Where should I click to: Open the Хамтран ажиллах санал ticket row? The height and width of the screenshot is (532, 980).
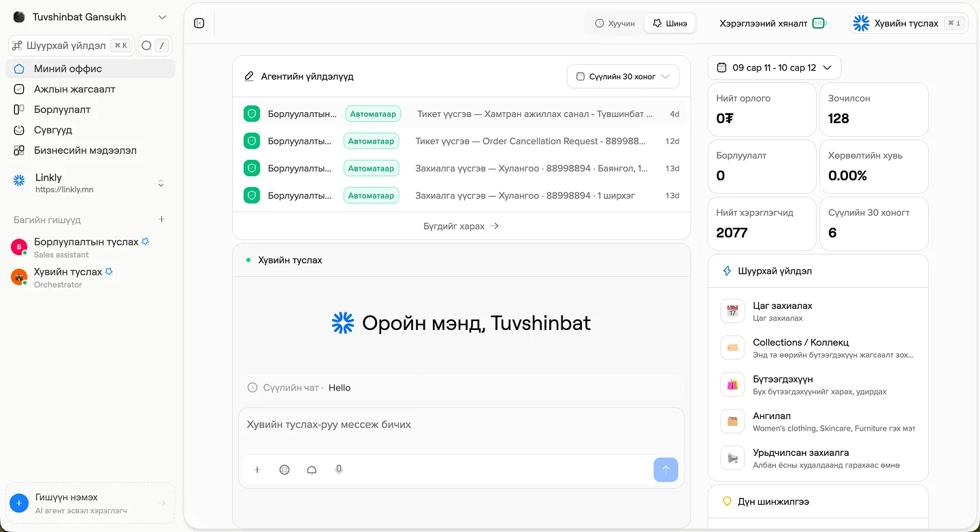tap(461, 114)
